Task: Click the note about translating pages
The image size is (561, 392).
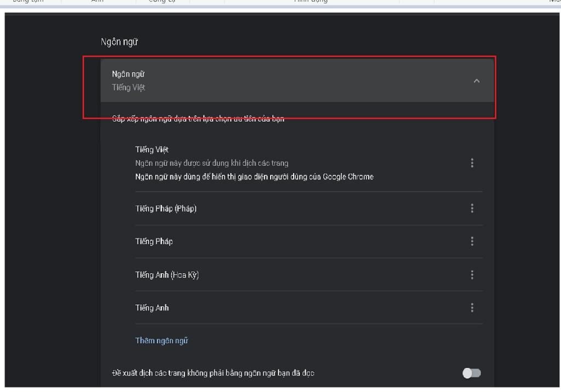Action: tap(211, 163)
